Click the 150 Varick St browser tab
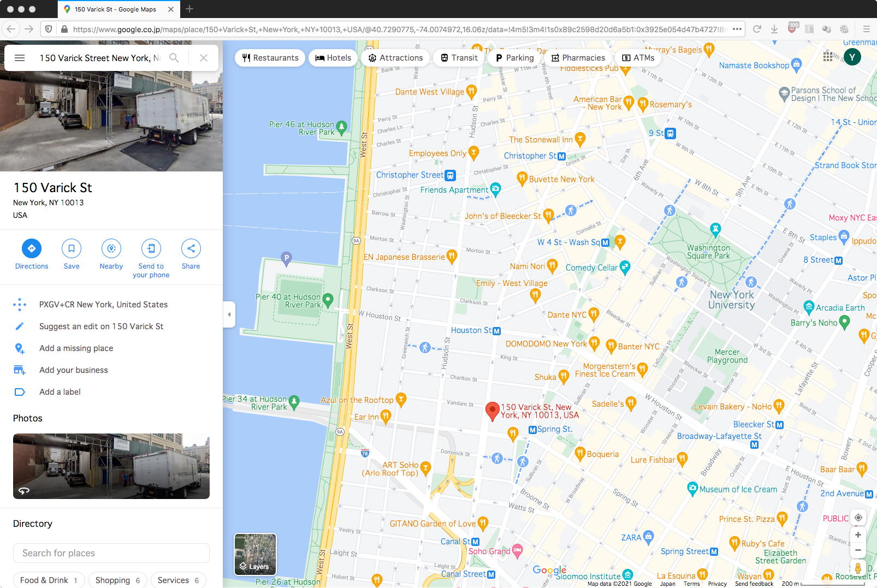Image resolution: width=877 pixels, height=588 pixels. tap(118, 9)
